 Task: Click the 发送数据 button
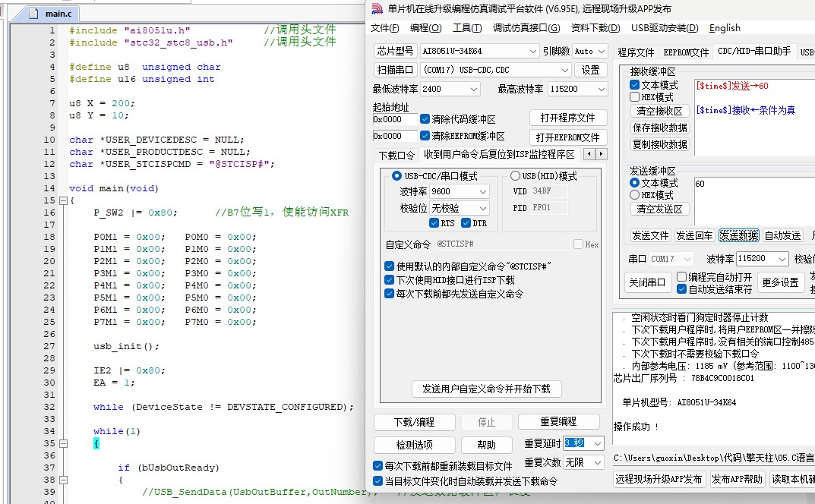[738, 235]
